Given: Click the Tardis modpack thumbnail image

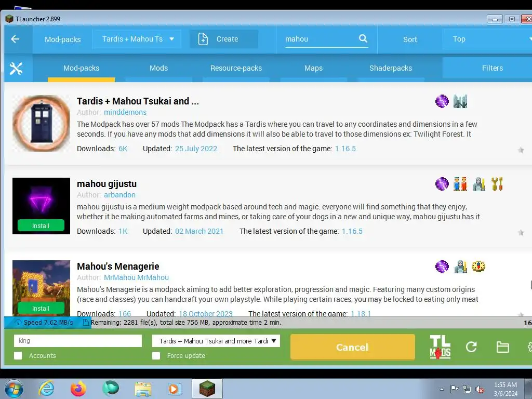Looking at the screenshot, I should click(x=42, y=124).
